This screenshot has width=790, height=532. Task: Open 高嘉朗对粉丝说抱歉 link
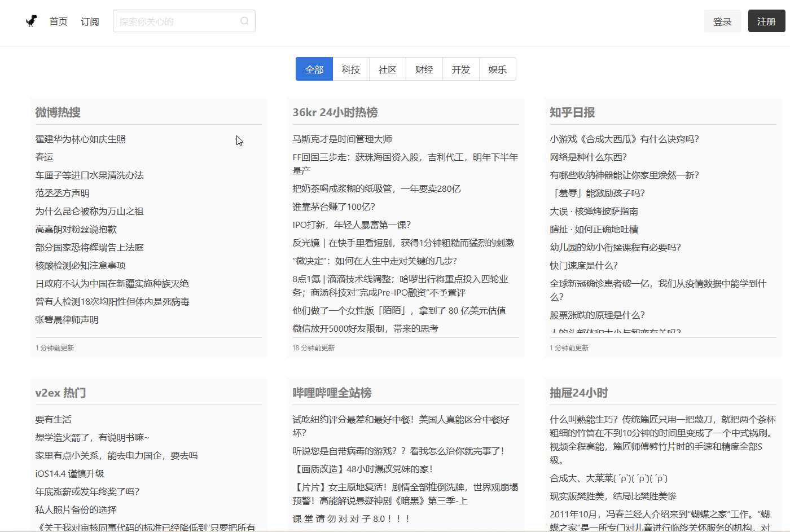pos(76,230)
